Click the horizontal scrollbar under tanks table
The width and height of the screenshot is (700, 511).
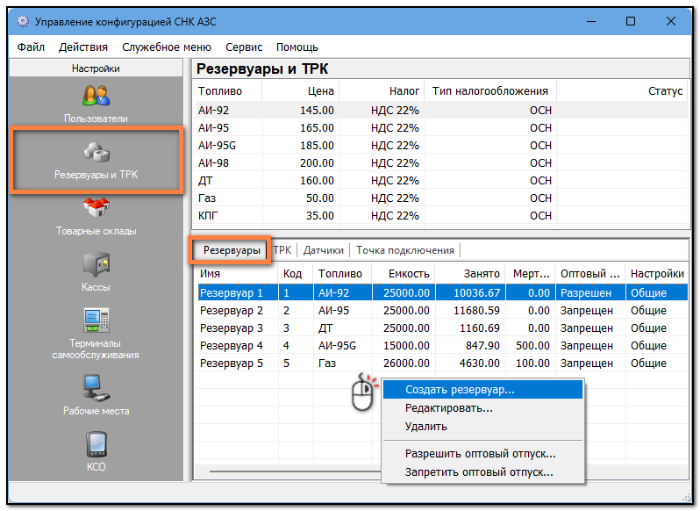(x=295, y=471)
